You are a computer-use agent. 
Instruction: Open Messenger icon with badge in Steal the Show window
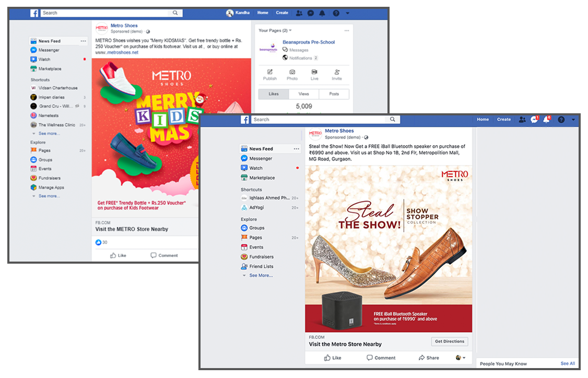[x=534, y=120]
